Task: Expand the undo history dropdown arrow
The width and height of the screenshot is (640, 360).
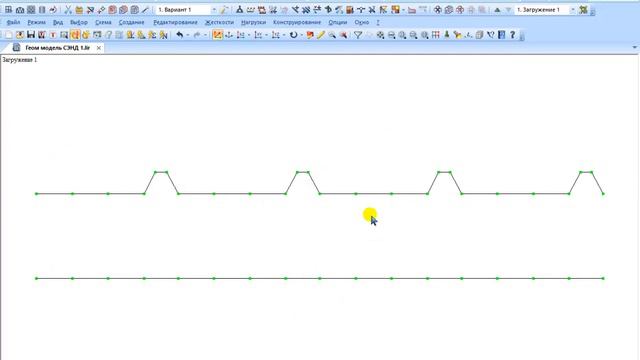Action: point(188,35)
